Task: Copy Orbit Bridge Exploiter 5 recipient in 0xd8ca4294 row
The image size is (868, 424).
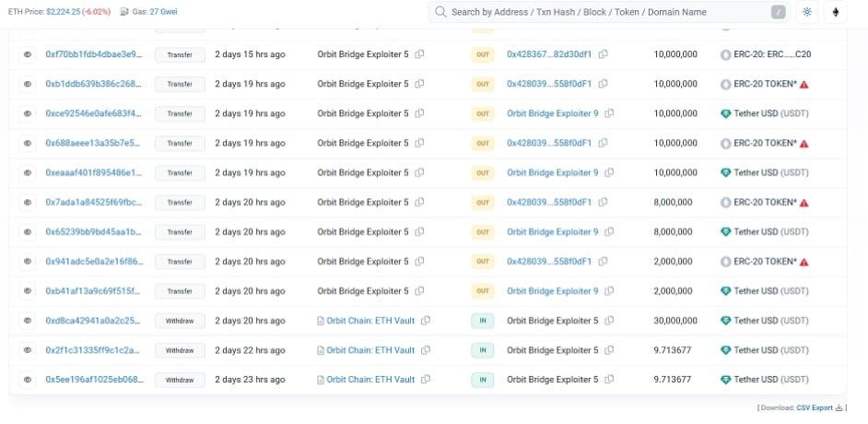Action: point(609,320)
